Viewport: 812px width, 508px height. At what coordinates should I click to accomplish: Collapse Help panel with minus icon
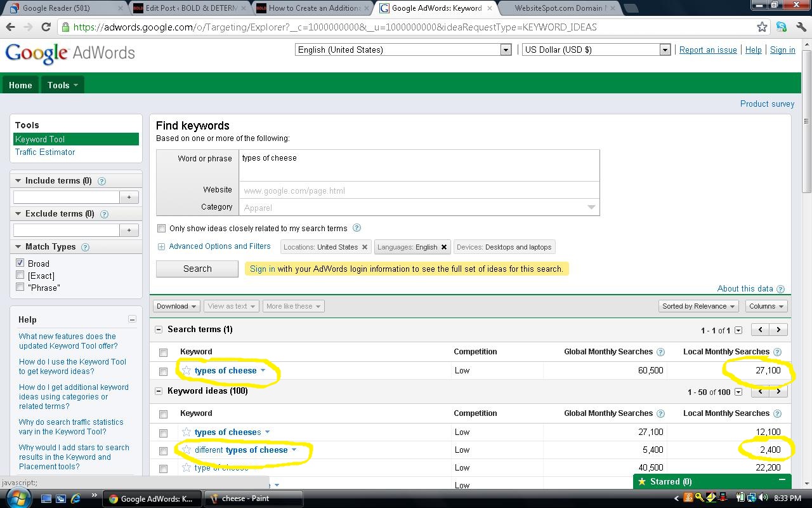tap(132, 319)
